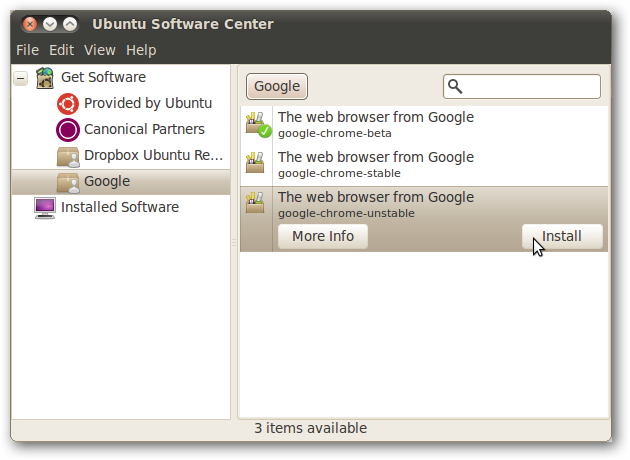Click the magnifier icon in search box
Image resolution: width=630 pixels, height=460 pixels.
point(456,87)
